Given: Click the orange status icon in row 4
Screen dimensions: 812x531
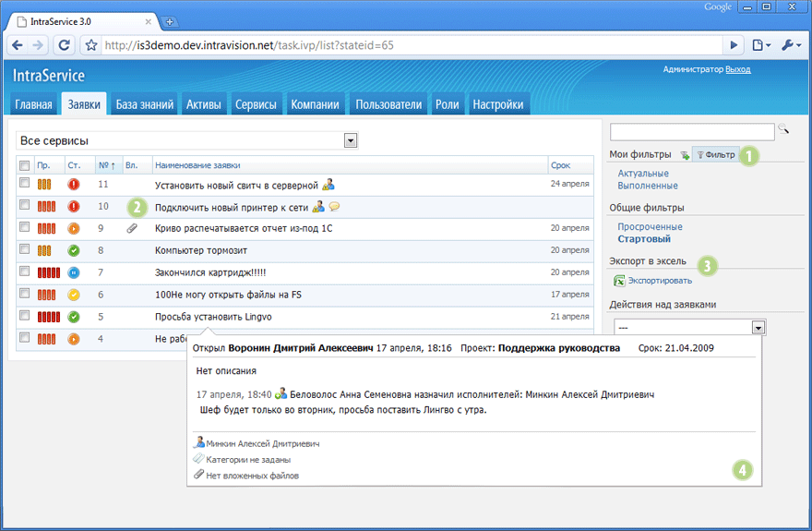Looking at the screenshot, I should 74,339.
